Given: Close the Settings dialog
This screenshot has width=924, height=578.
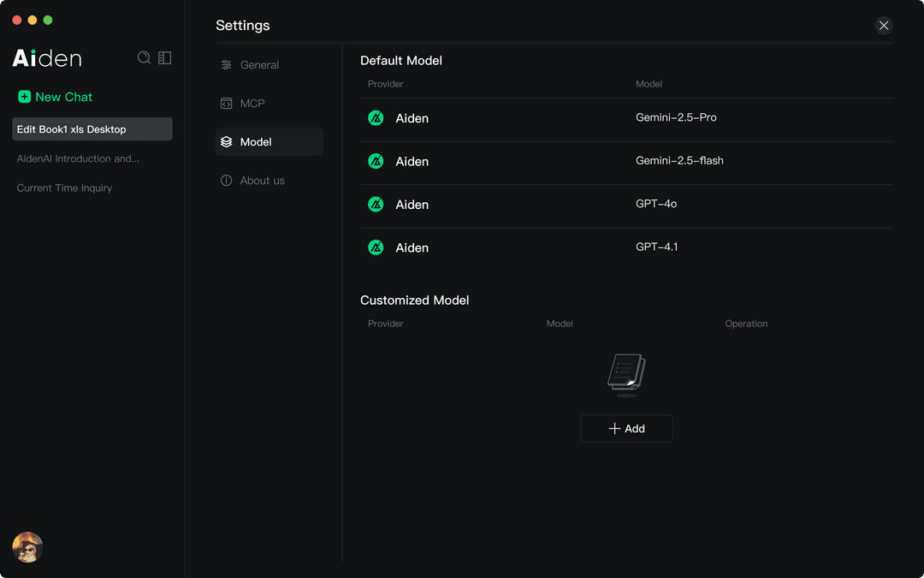Looking at the screenshot, I should pos(883,26).
